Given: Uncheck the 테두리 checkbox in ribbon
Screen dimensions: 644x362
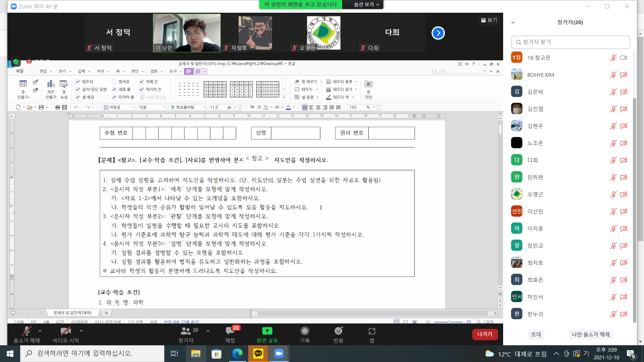Looking at the screenshot, I should tap(78, 81).
